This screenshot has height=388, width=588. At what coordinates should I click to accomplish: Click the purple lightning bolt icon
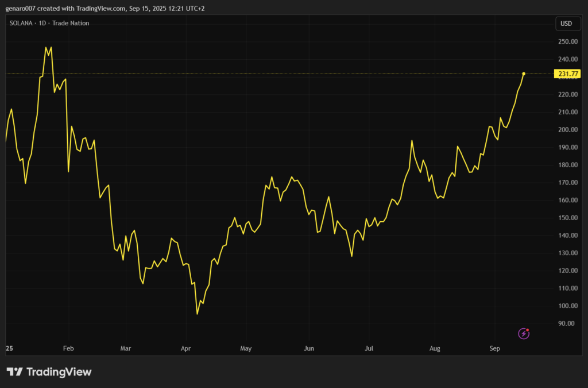click(523, 333)
